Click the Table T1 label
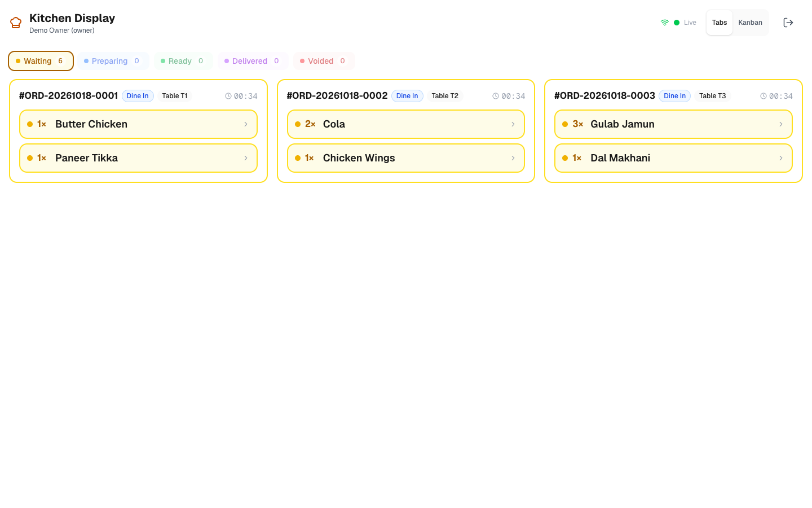Image resolution: width=812 pixels, height=508 pixels. [175, 96]
